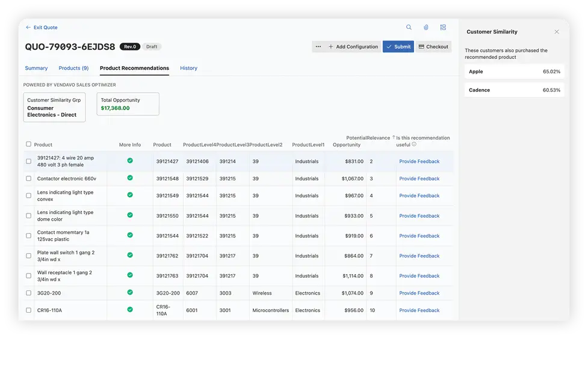Click green More Info check for Contactor electronic 660v
This screenshot has height=365, width=588.
point(130,178)
